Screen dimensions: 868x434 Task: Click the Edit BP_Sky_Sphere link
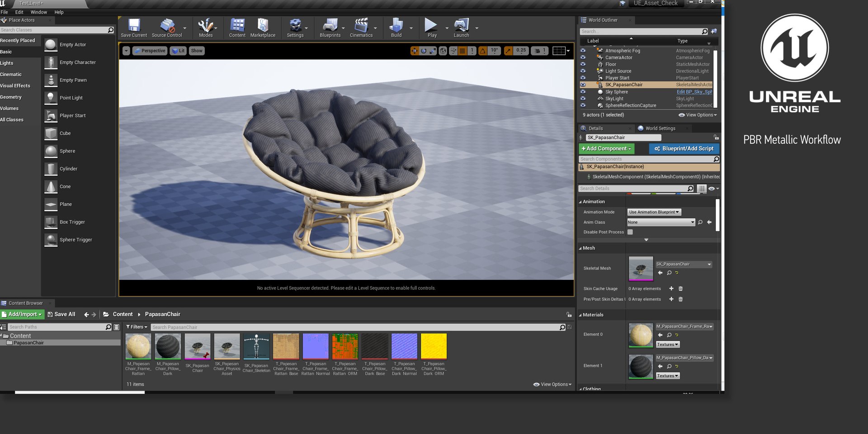pos(694,92)
